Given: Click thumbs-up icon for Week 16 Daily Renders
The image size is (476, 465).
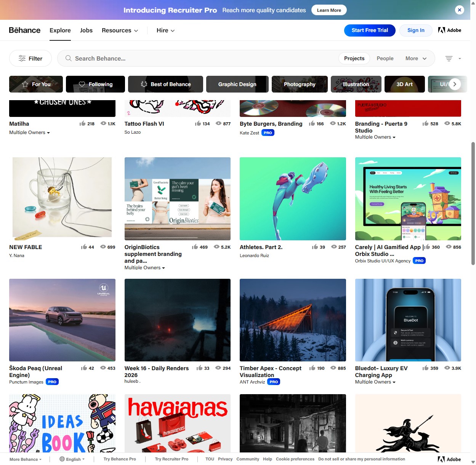Looking at the screenshot, I should (199, 368).
